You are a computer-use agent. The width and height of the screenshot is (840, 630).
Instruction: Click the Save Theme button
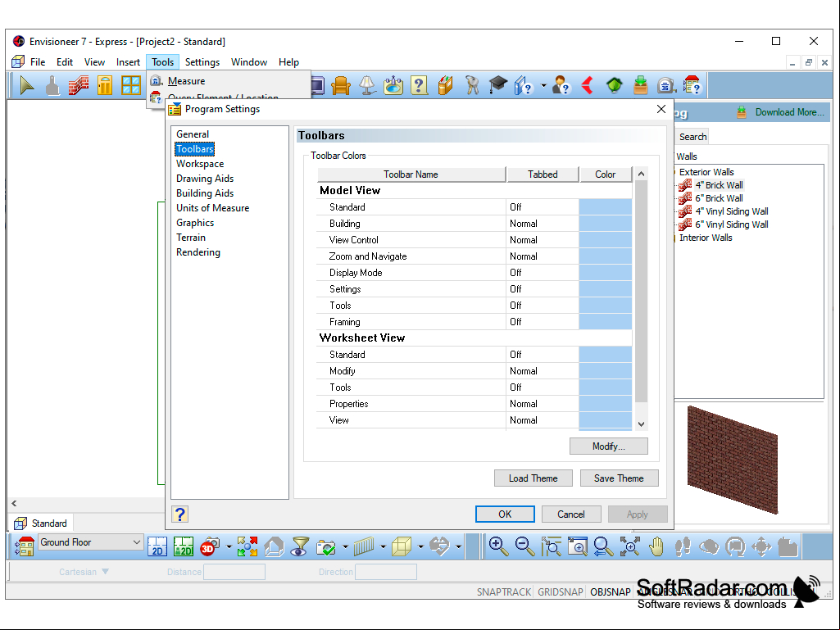(x=619, y=478)
